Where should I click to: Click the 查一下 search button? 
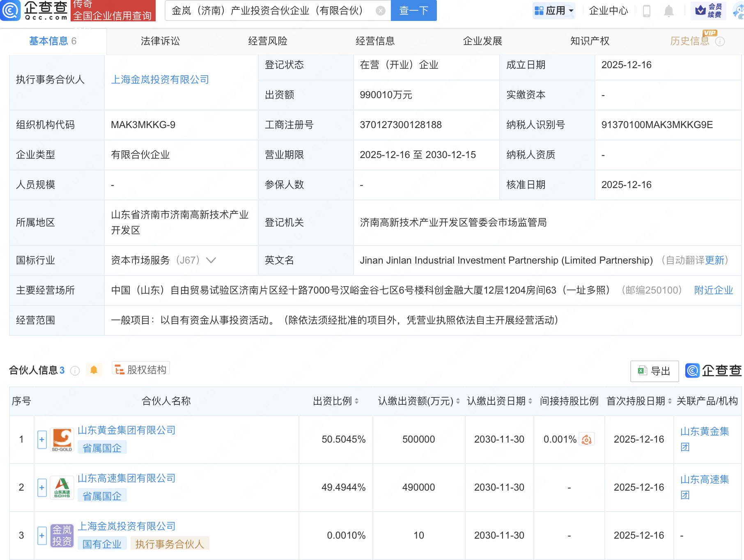(x=413, y=11)
